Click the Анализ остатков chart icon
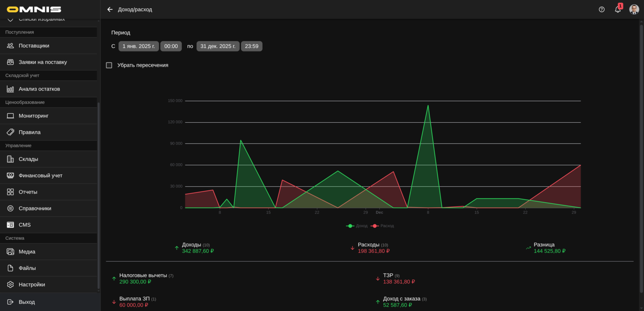This screenshot has height=311, width=644. click(x=10, y=89)
